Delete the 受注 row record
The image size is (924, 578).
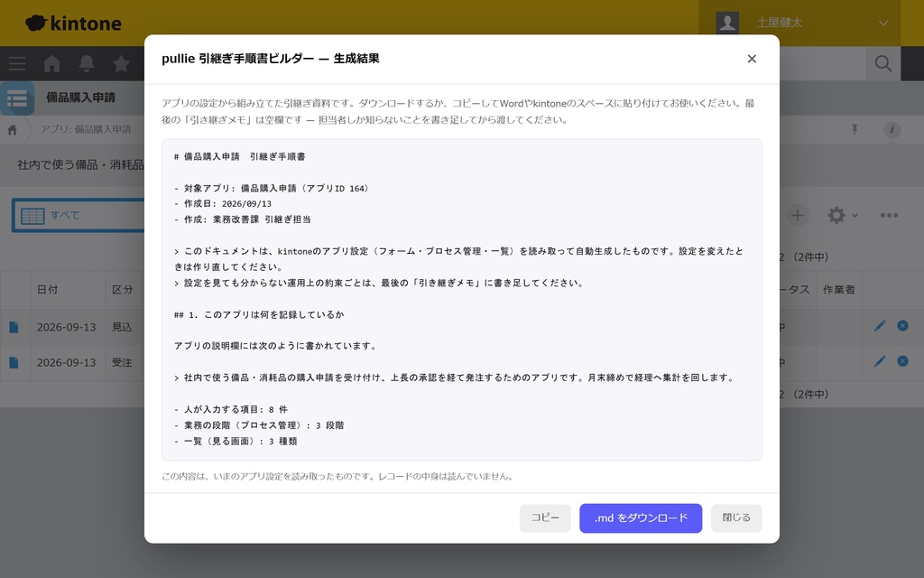click(902, 360)
